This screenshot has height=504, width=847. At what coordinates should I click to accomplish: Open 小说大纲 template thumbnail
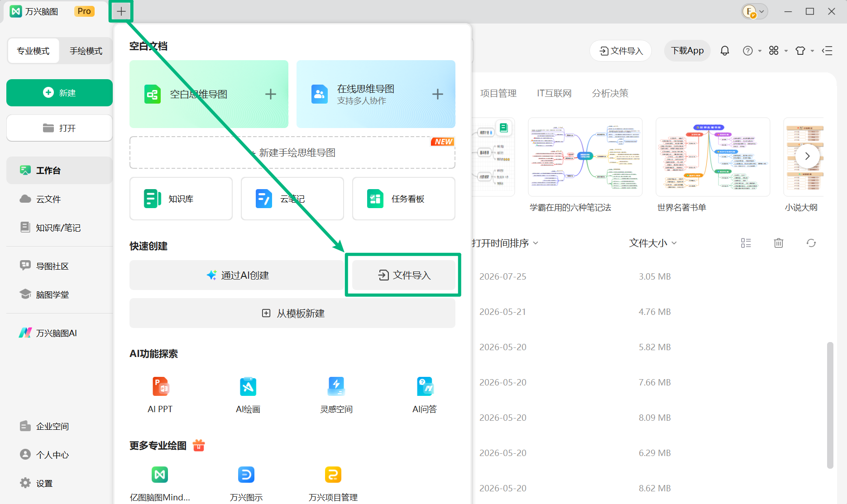pos(804,157)
